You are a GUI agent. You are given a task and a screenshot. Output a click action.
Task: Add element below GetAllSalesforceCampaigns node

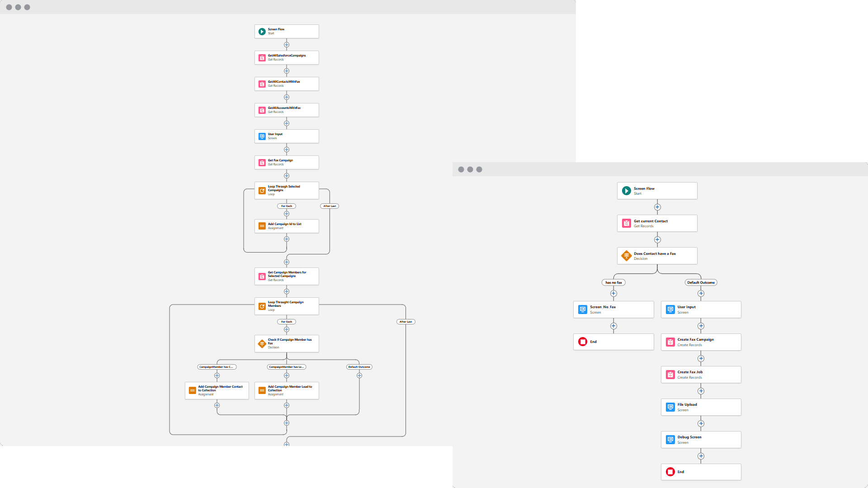tap(287, 71)
